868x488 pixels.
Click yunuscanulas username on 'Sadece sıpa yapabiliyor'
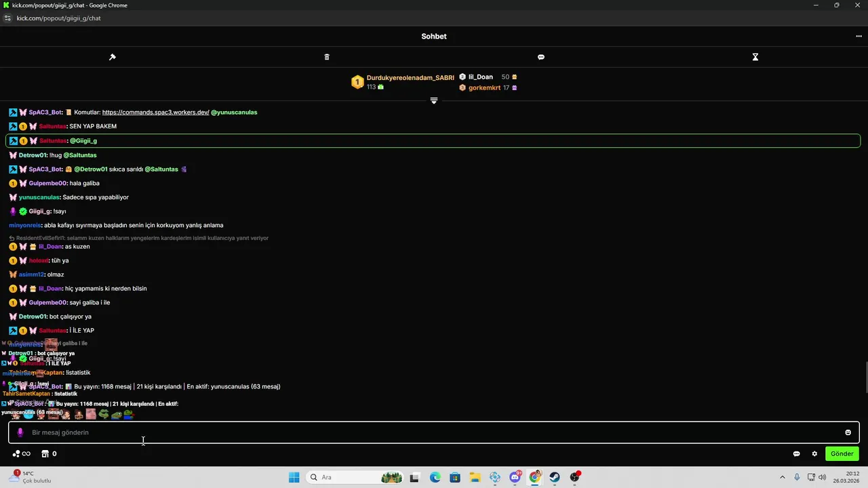pyautogui.click(x=39, y=197)
